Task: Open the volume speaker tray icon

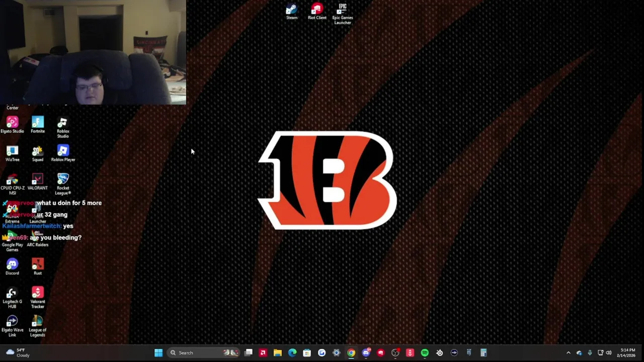Action: click(x=609, y=352)
